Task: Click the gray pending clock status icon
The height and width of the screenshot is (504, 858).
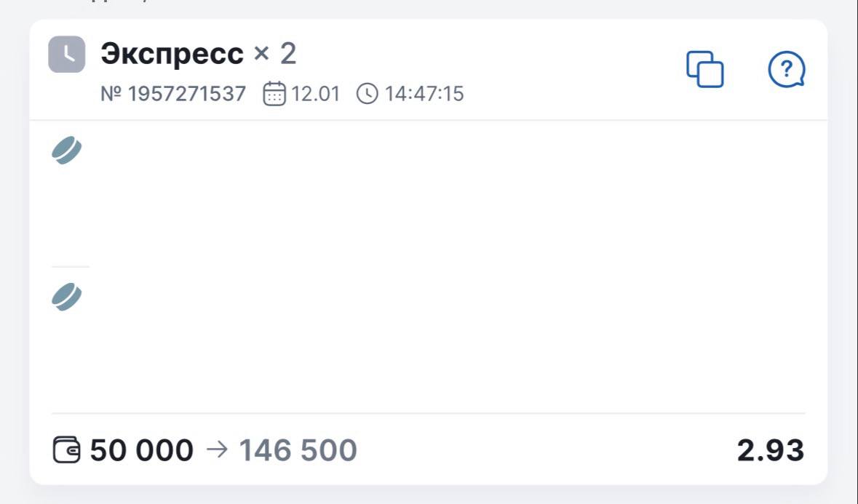Action: [x=67, y=55]
